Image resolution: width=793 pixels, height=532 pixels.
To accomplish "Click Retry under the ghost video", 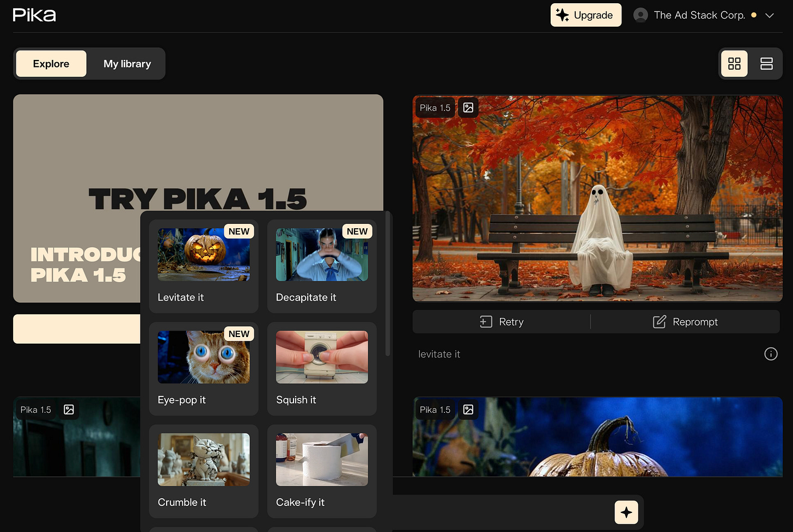I will (x=502, y=322).
